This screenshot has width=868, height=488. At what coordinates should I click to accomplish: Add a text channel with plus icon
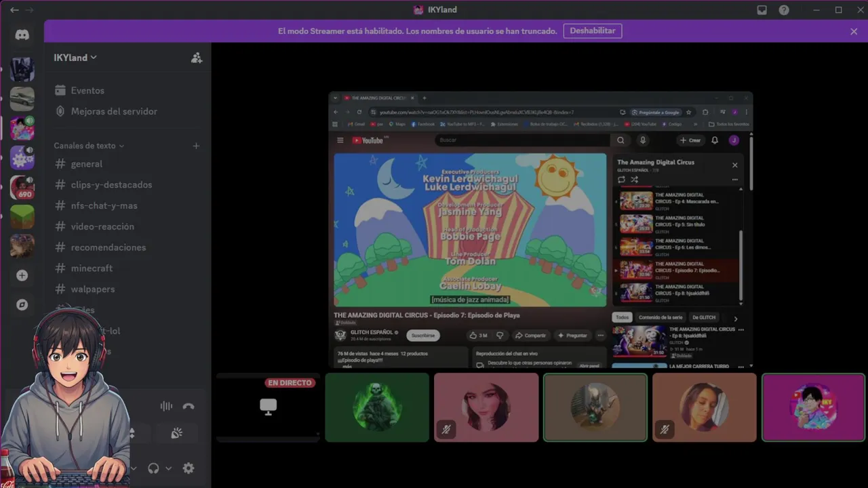tap(196, 146)
